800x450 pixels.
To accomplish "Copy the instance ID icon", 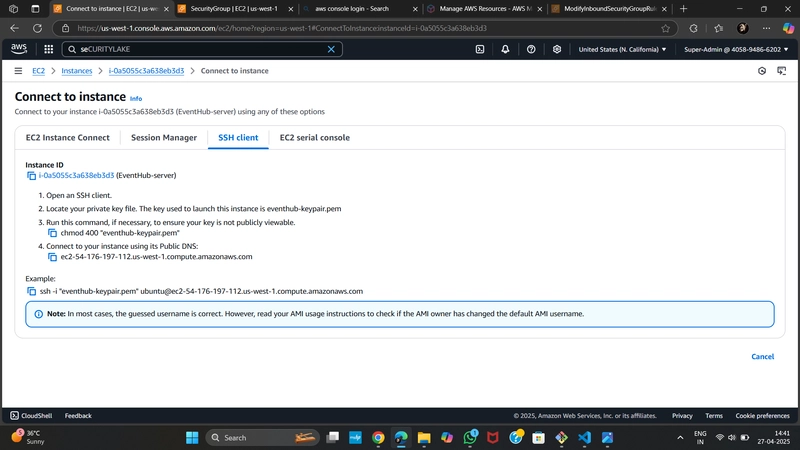I will pyautogui.click(x=31, y=176).
